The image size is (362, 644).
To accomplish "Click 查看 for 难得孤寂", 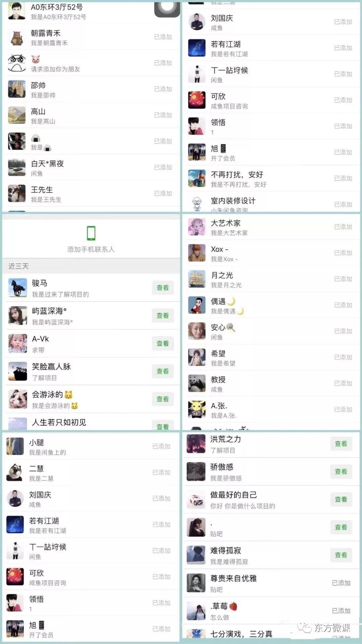I will (x=341, y=555).
